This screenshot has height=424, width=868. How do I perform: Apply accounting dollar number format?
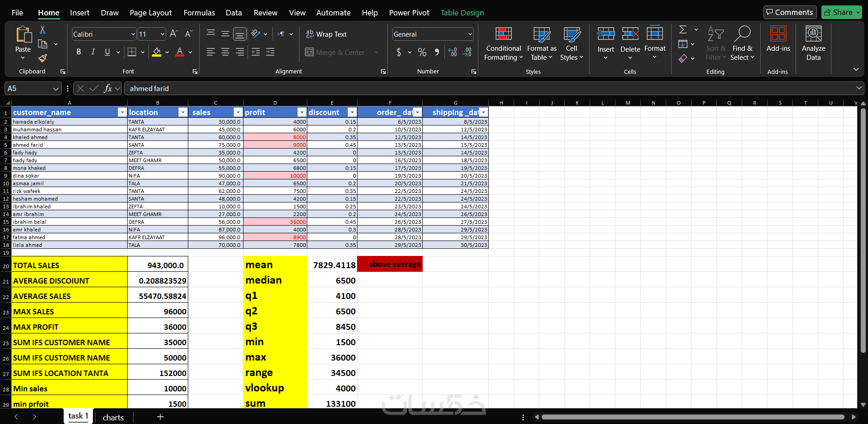pos(399,52)
